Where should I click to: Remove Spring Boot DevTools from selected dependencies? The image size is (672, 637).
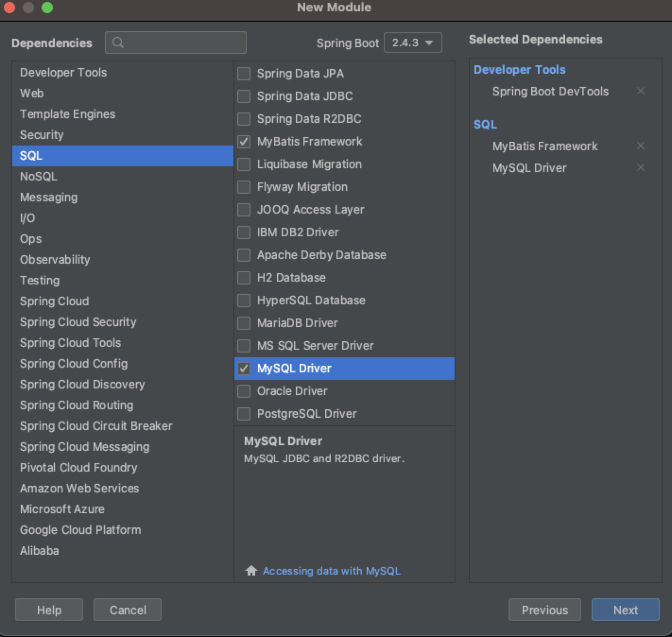point(640,91)
